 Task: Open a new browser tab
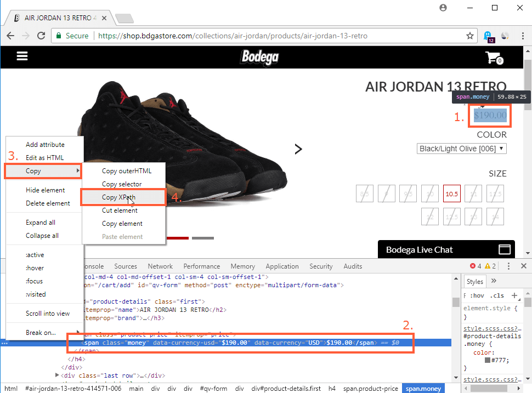point(124,18)
